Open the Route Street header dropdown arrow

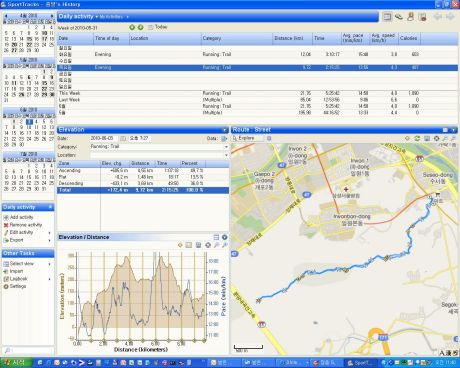tap(453, 130)
